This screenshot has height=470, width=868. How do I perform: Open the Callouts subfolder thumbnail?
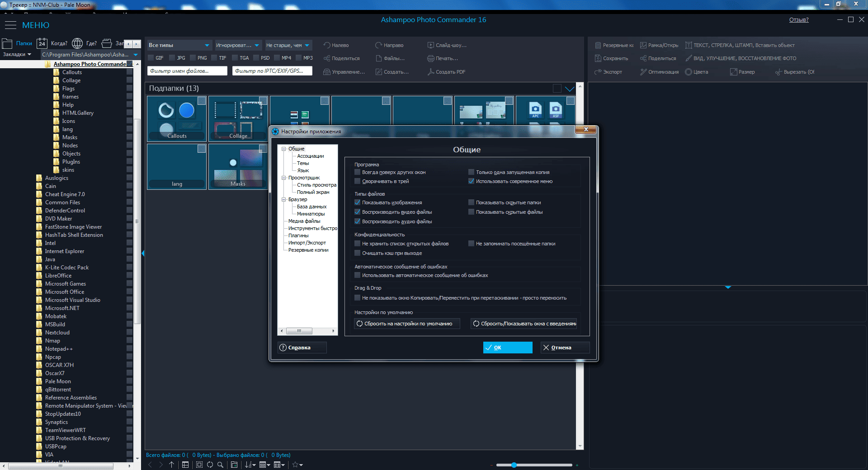coord(177,119)
